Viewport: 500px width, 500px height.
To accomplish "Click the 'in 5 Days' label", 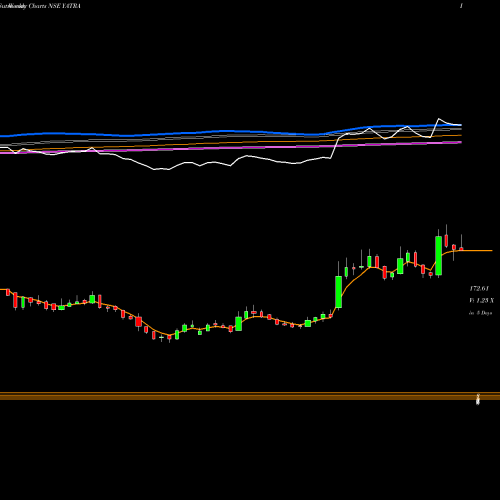I will 480,313.
